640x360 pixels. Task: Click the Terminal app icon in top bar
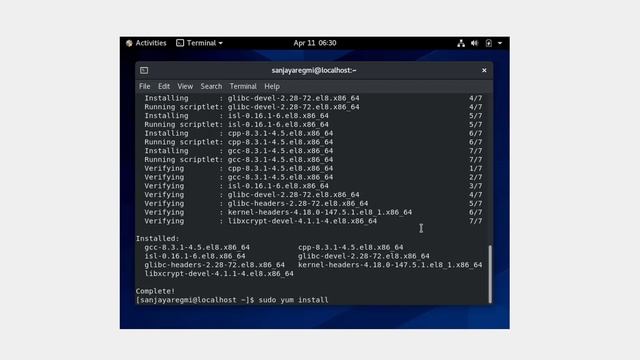[x=180, y=43]
